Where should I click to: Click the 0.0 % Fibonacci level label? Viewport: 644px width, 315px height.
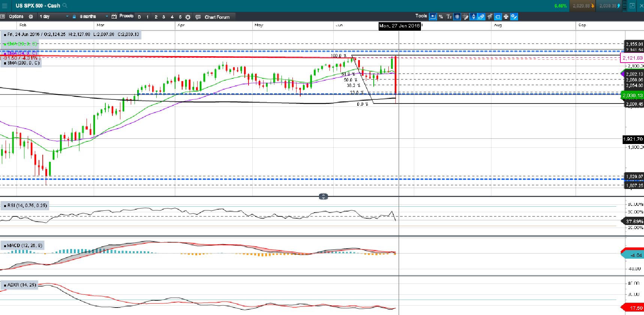click(362, 104)
